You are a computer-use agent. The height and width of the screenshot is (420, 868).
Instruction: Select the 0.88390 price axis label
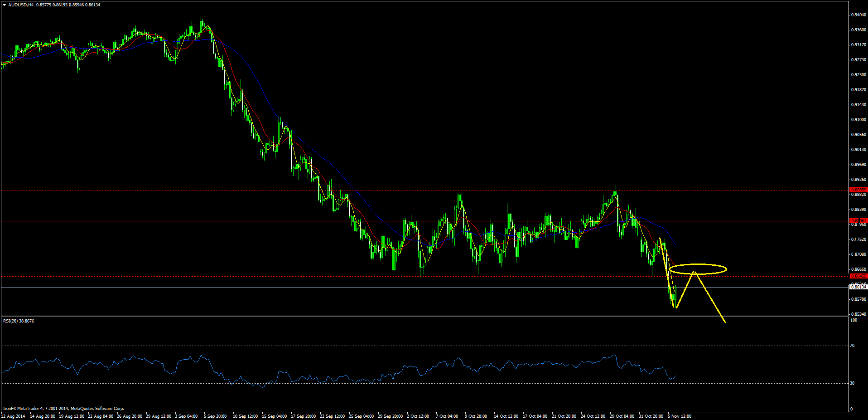tap(858, 210)
